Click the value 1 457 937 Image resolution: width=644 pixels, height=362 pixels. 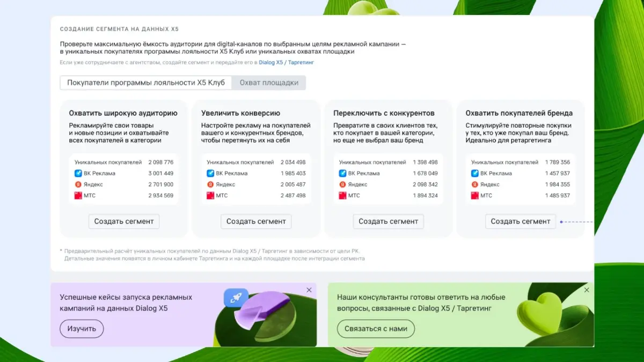(x=558, y=173)
